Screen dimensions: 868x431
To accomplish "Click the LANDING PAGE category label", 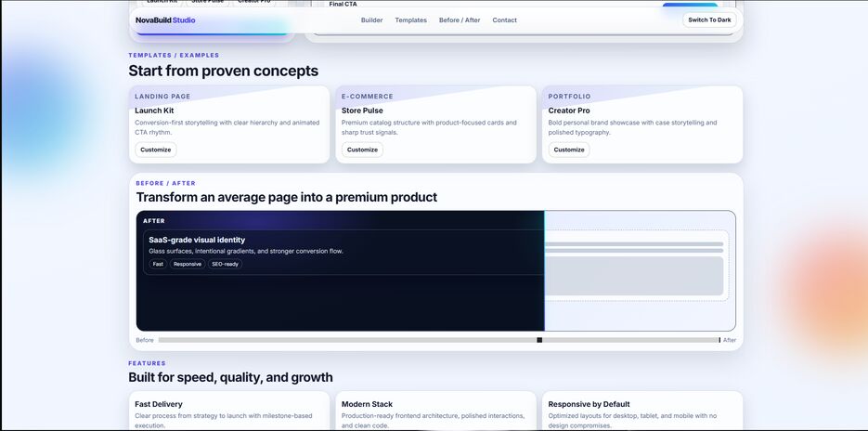I will [162, 97].
